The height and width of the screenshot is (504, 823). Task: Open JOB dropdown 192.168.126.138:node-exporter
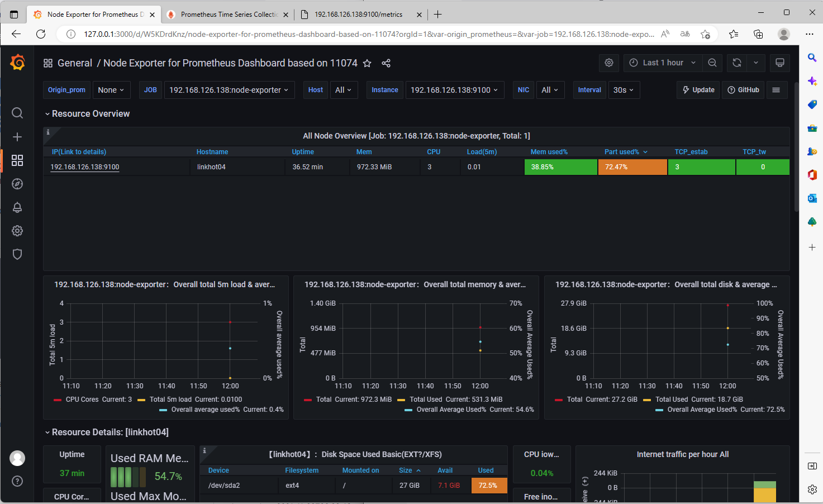pyautogui.click(x=229, y=90)
